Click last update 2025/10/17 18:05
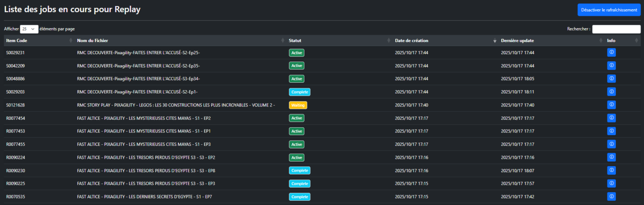This screenshot has width=644, height=205. pyautogui.click(x=518, y=79)
